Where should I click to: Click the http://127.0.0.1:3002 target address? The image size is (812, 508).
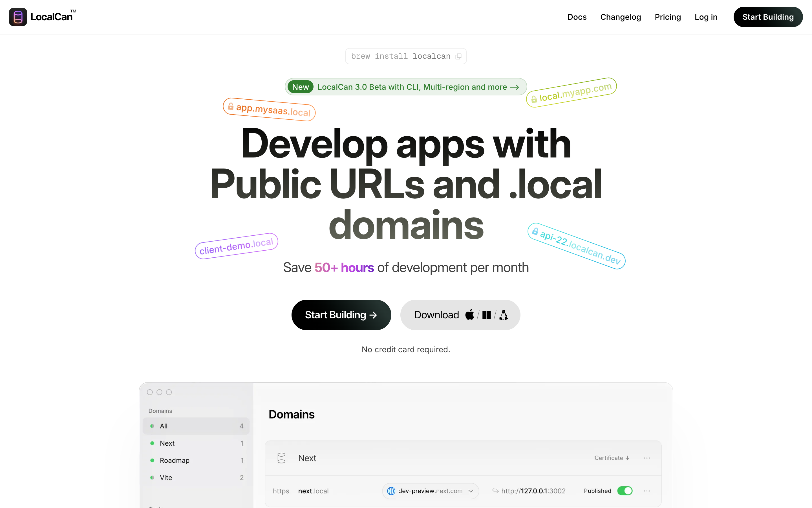pos(533,491)
